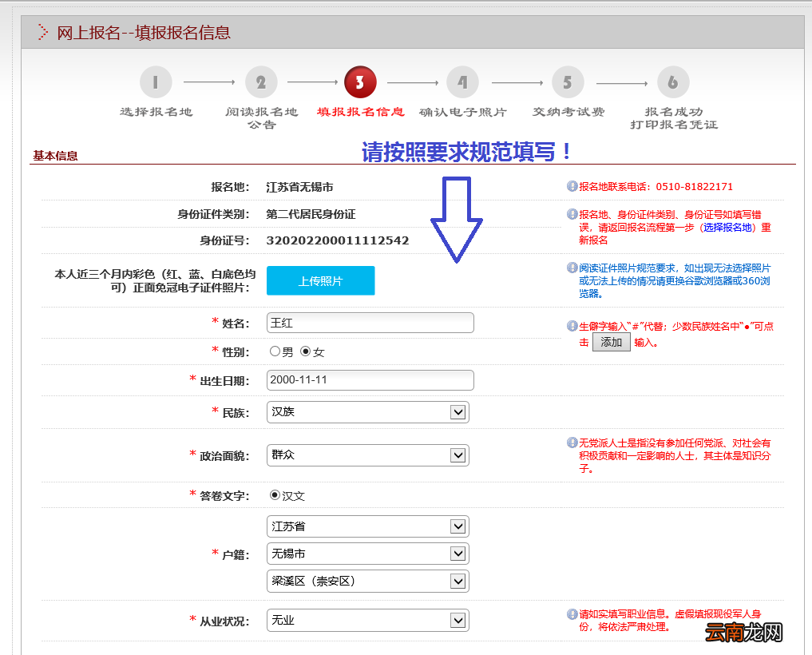Open the 民族 dropdown showing 汉族
The width and height of the screenshot is (812, 655).
point(368,412)
